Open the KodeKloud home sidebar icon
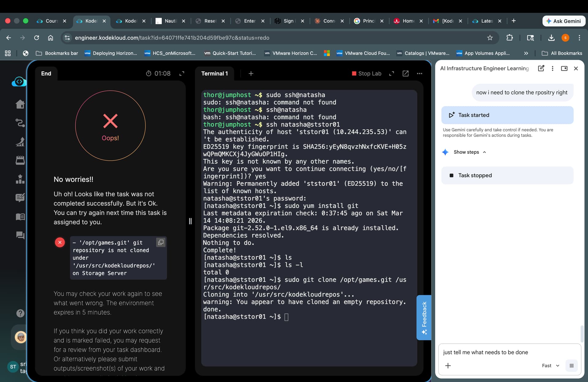Viewport: 588px width, 382px height. 20,104
